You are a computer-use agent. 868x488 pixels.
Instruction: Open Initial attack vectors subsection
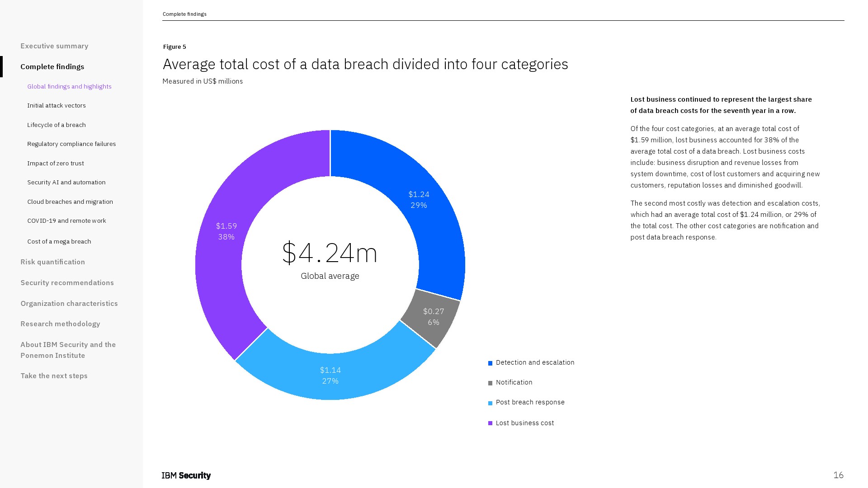[x=56, y=106]
